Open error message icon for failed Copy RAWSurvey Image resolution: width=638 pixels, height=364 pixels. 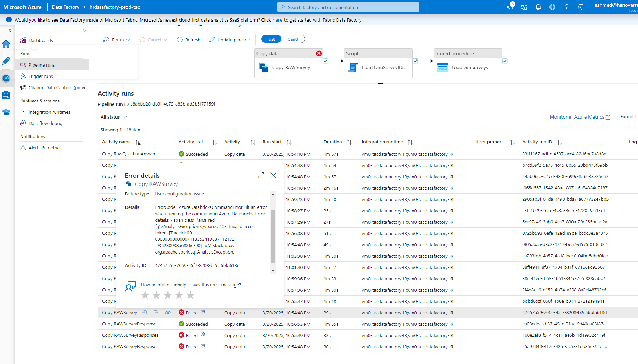coord(203,312)
